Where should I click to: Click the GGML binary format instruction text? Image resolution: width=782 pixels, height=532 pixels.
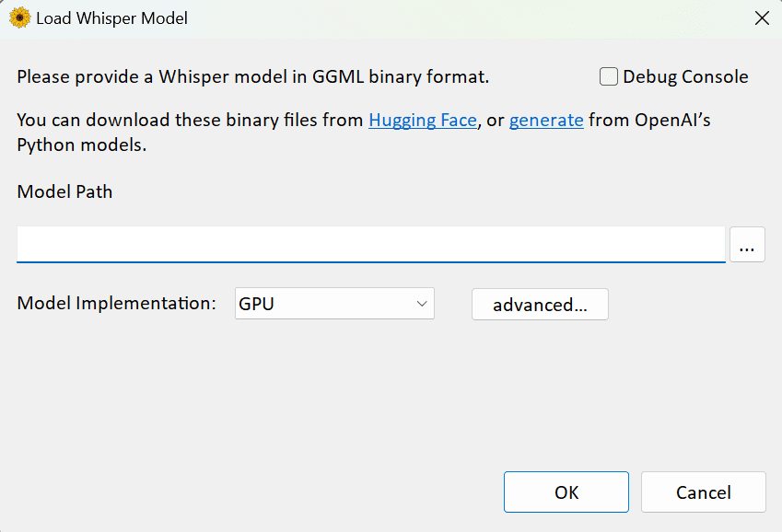point(252,77)
